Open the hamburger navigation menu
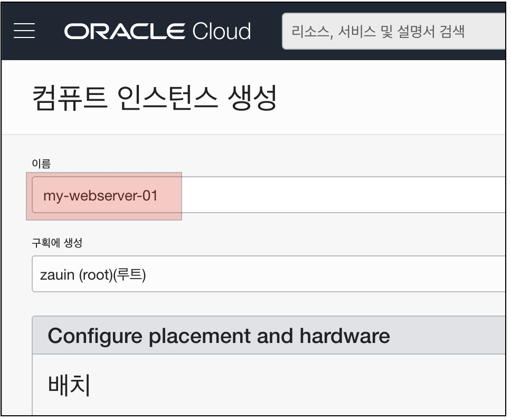The height and width of the screenshot is (420, 511). coord(24,31)
